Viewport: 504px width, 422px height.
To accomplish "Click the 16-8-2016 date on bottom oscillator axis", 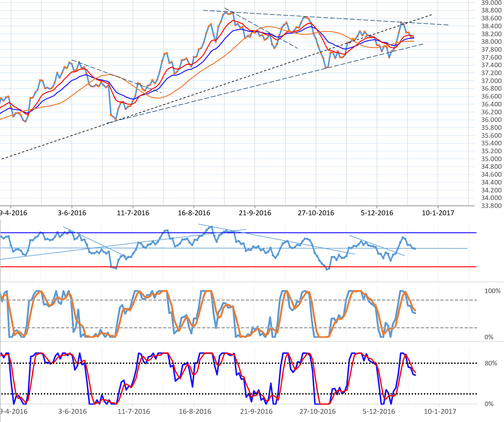I will 195,412.
